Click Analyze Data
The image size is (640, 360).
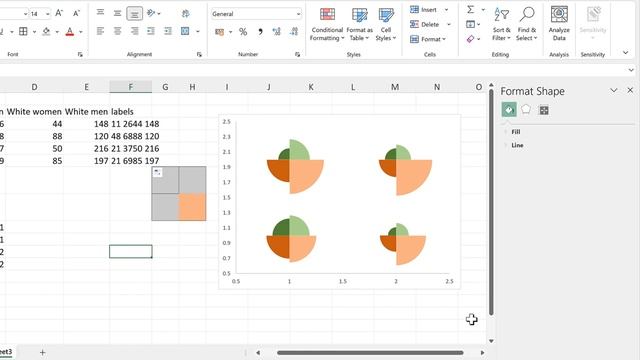coord(559,24)
